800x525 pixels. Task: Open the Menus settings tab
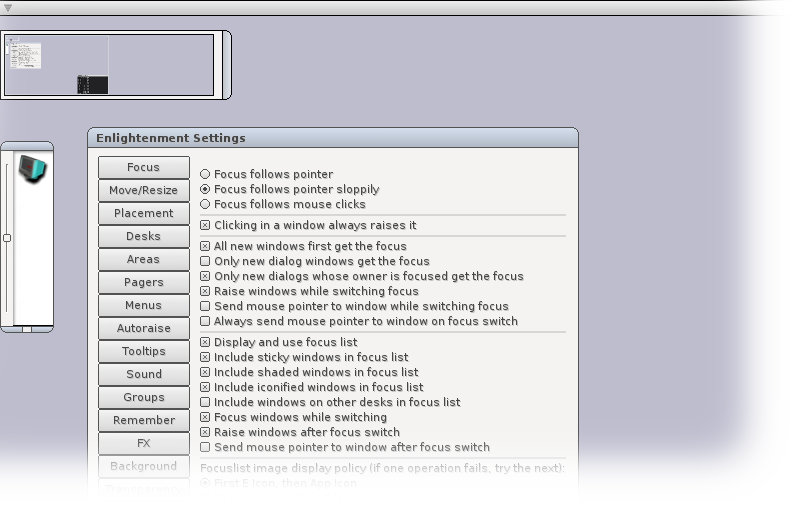click(x=143, y=305)
